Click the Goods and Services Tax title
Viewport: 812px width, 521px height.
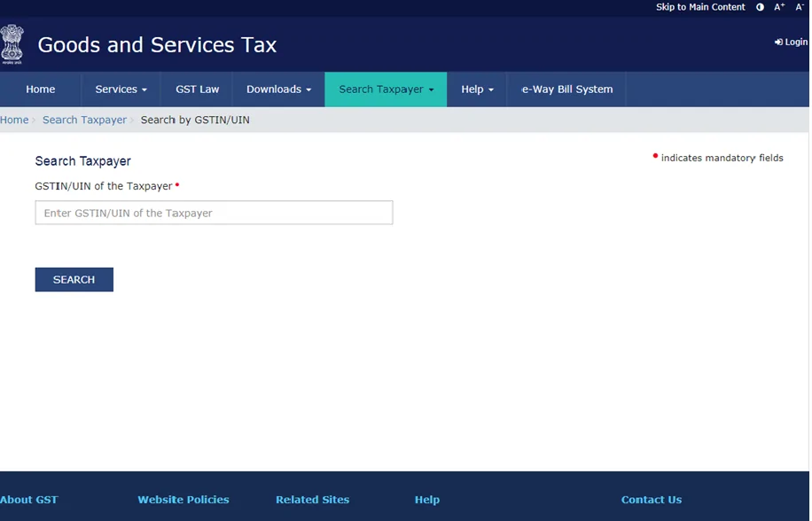157,45
